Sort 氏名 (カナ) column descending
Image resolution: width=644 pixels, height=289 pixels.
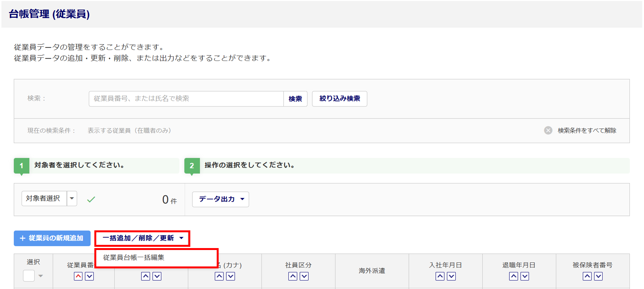(x=231, y=276)
